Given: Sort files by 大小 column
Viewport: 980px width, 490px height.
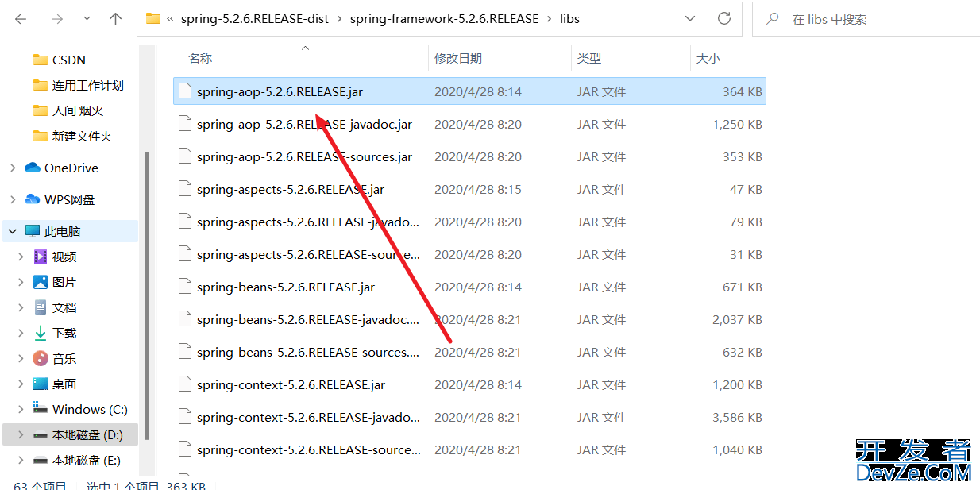Looking at the screenshot, I should click(x=708, y=58).
